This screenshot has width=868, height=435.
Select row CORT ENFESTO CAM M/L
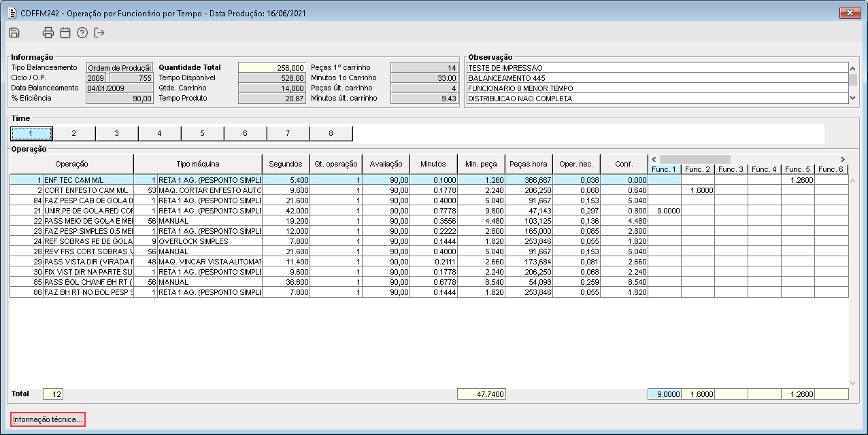tap(86, 190)
